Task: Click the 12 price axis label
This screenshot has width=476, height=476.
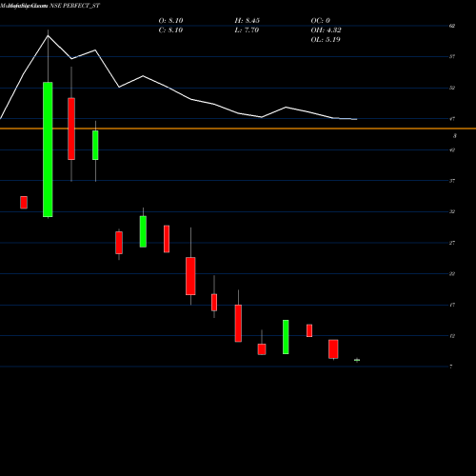Action: 452,335
